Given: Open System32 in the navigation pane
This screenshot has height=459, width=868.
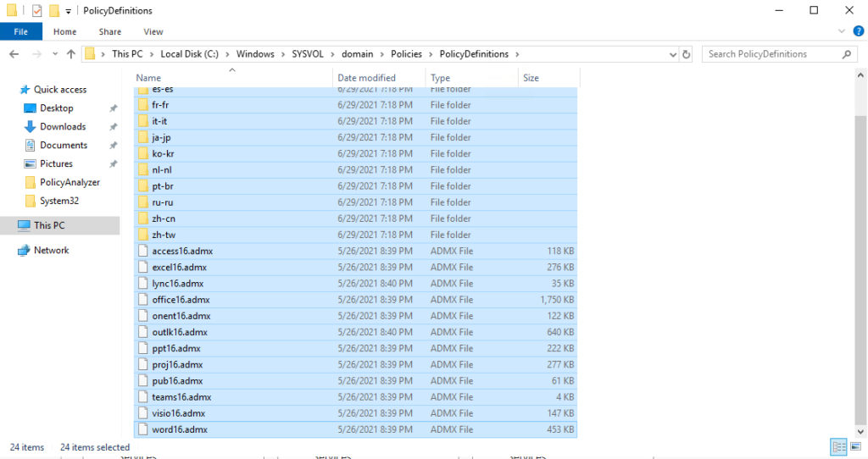Looking at the screenshot, I should point(58,201).
